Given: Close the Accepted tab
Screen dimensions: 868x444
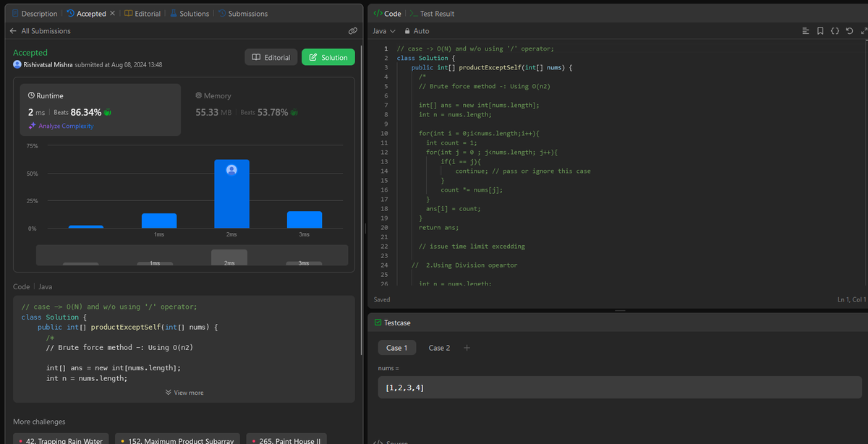Looking at the screenshot, I should click(x=112, y=14).
